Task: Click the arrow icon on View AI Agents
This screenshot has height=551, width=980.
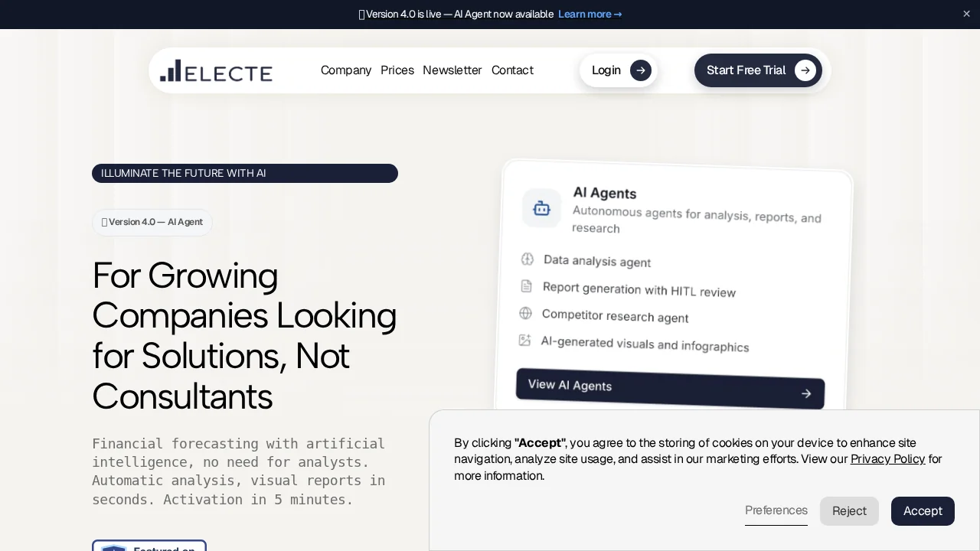Action: point(806,393)
